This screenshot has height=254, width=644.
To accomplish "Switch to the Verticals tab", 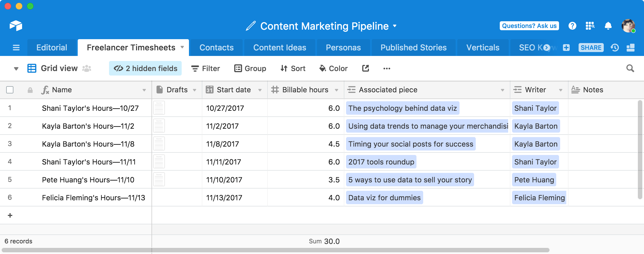I will tap(483, 48).
